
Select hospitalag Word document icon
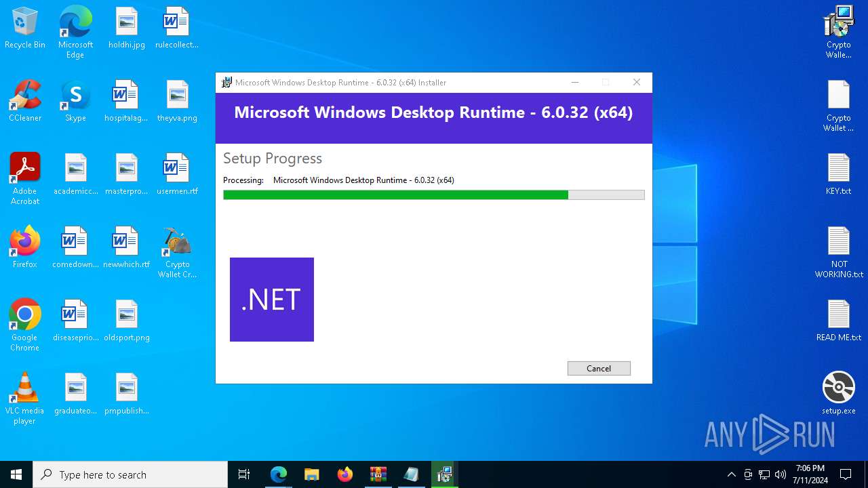(x=126, y=102)
